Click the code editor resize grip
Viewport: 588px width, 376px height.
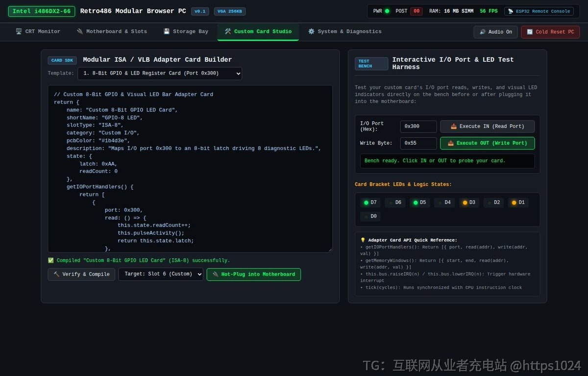tap(330, 250)
